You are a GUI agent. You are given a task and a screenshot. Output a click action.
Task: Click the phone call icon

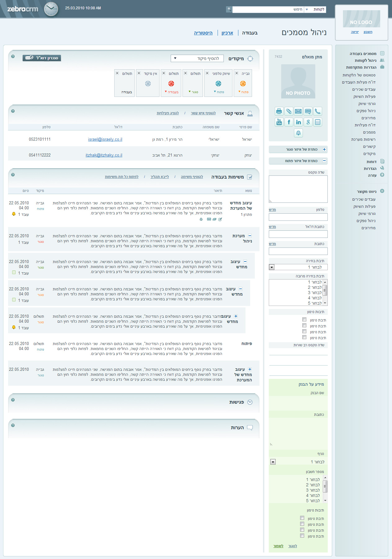pos(317,111)
